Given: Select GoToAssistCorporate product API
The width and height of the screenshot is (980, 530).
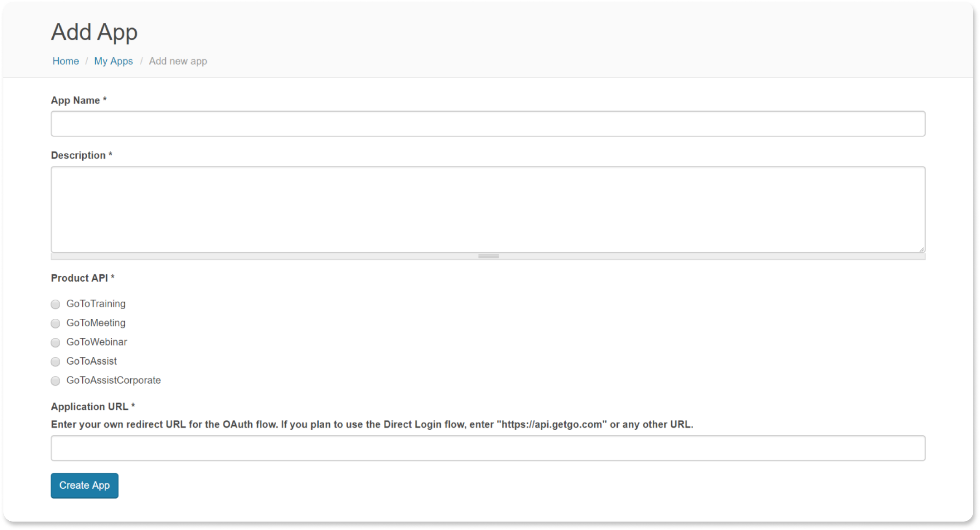Looking at the screenshot, I should click(55, 381).
